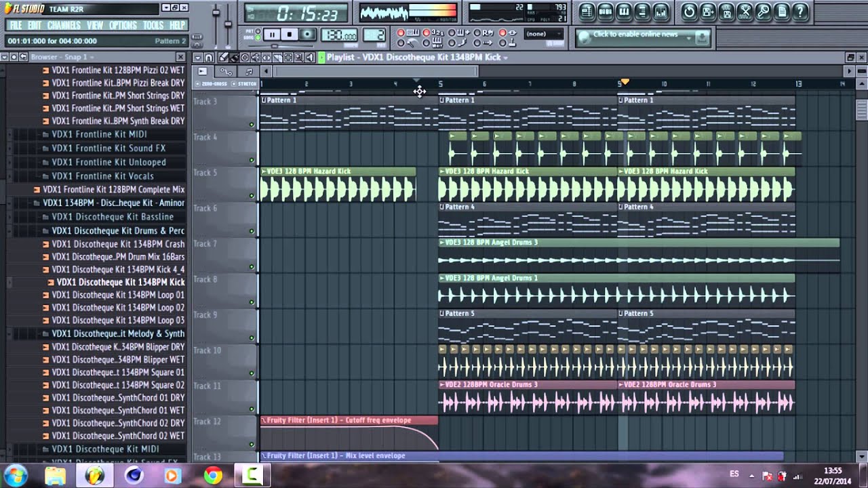This screenshot has width=868, height=488.
Task: Click the Windows Start button
Action: pos(15,475)
